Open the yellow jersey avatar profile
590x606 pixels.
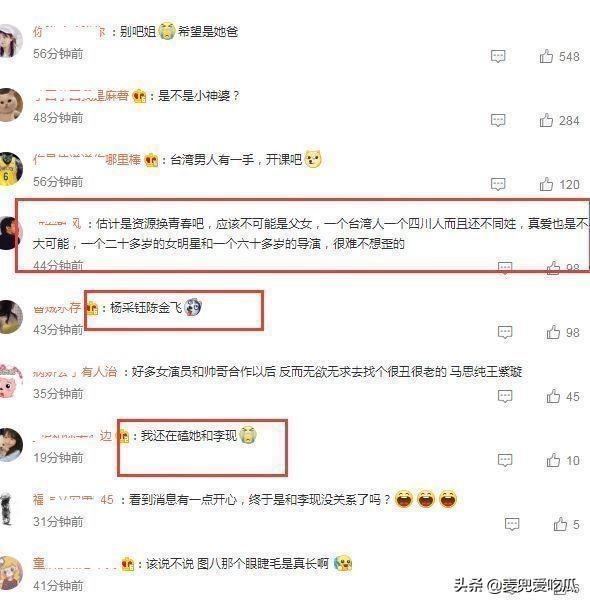pos(10,169)
